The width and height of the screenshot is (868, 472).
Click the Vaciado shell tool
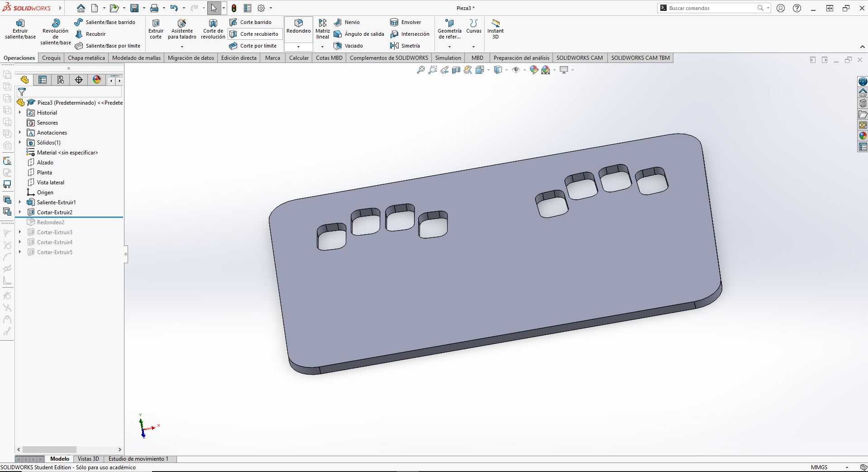(x=348, y=46)
